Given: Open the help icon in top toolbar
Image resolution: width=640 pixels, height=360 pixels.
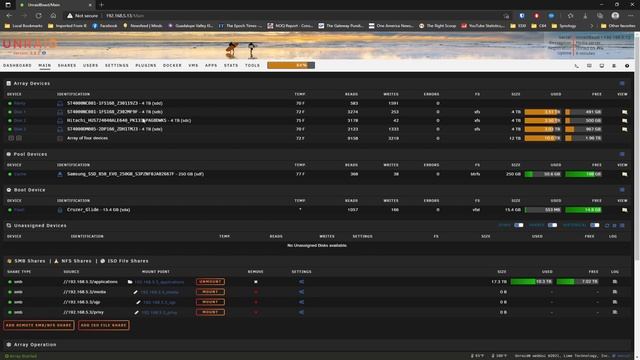Looking at the screenshot, I should tap(627, 66).
